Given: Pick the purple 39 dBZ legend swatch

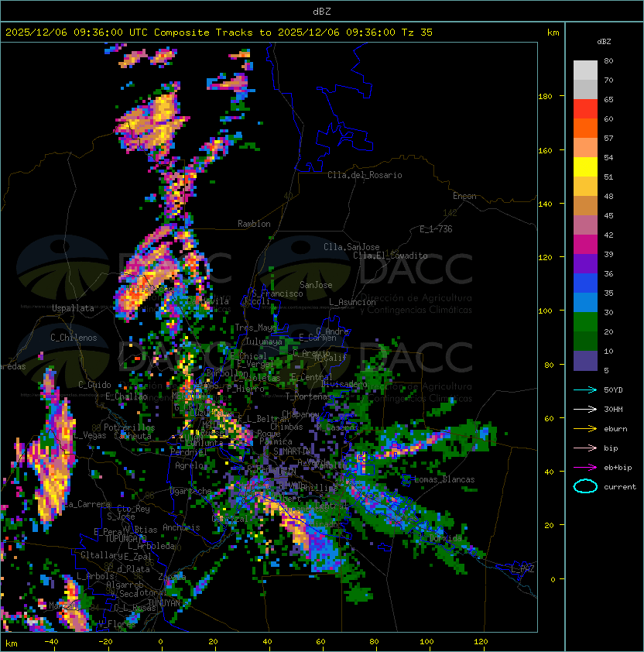Looking at the screenshot, I should tap(585, 264).
